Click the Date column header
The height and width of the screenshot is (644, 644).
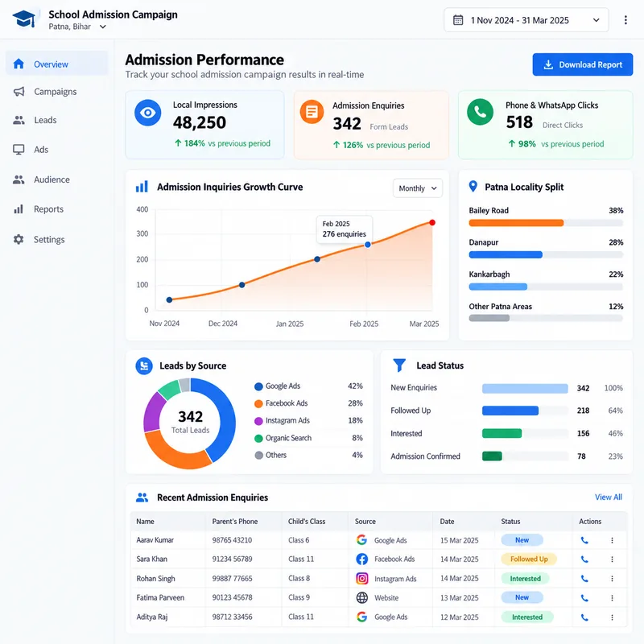[447, 521]
